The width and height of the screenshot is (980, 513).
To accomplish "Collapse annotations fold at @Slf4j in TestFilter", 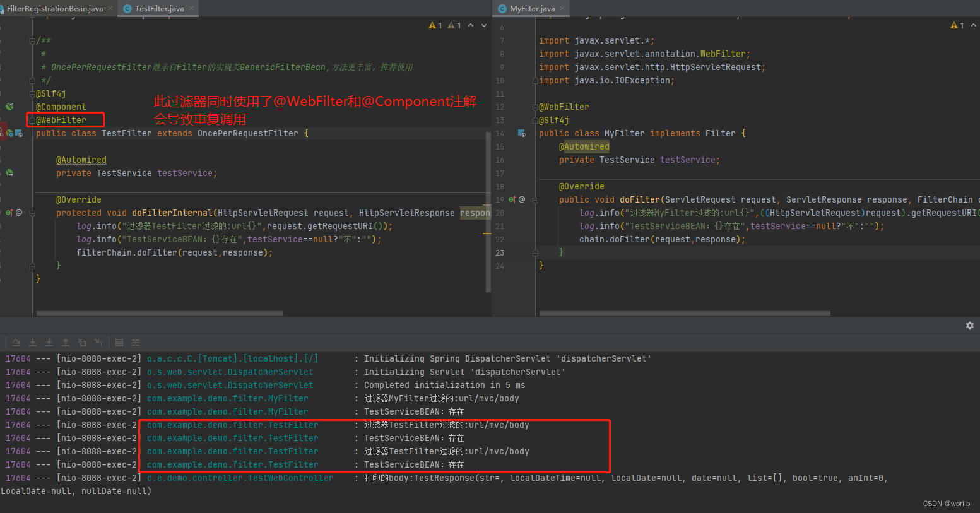I will click(x=32, y=94).
